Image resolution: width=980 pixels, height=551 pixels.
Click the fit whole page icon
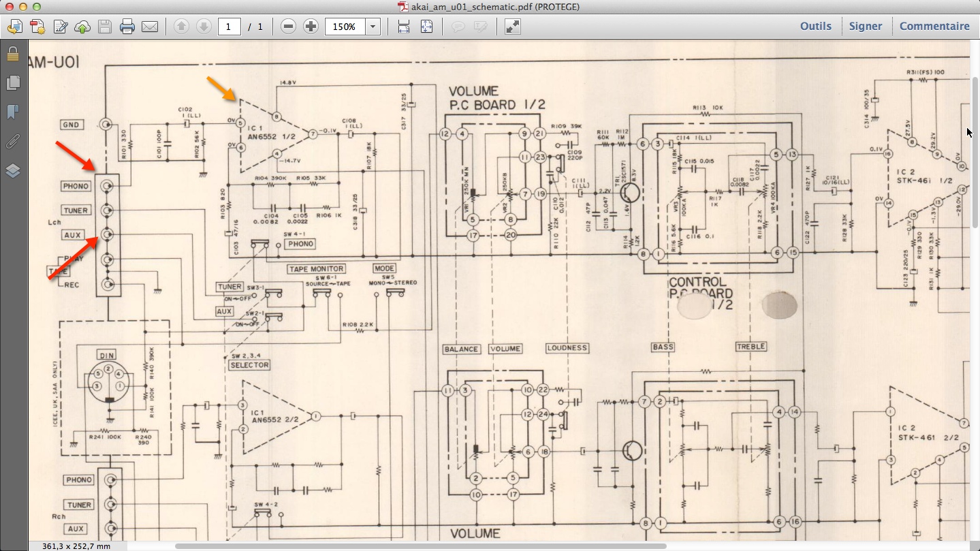coord(426,27)
